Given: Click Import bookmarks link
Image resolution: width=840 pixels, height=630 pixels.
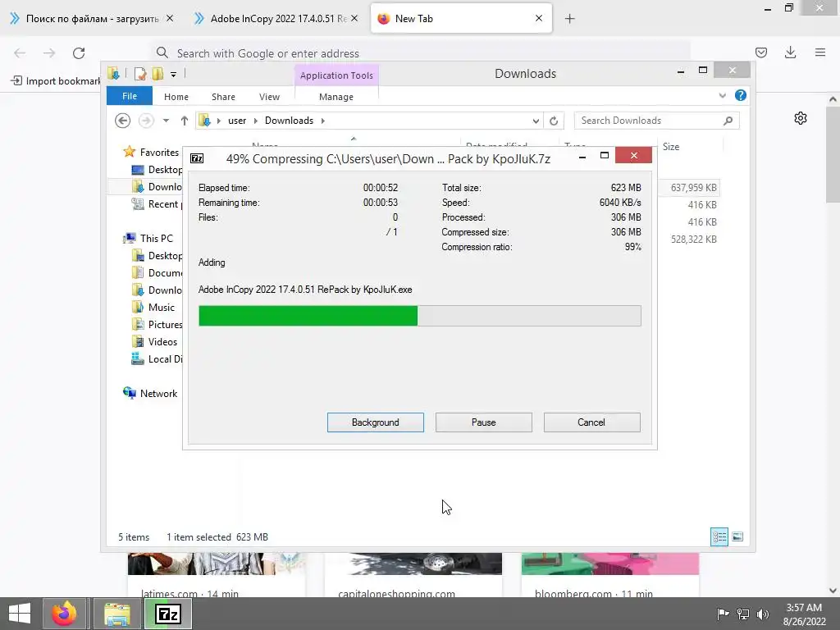Looking at the screenshot, I should (x=56, y=81).
